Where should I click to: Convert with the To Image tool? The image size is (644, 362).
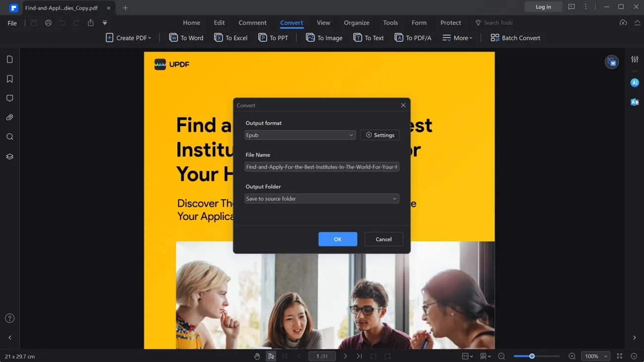pyautogui.click(x=324, y=38)
